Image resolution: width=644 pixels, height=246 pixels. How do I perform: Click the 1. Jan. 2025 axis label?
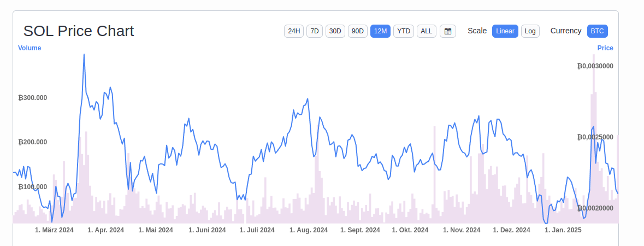point(563,230)
